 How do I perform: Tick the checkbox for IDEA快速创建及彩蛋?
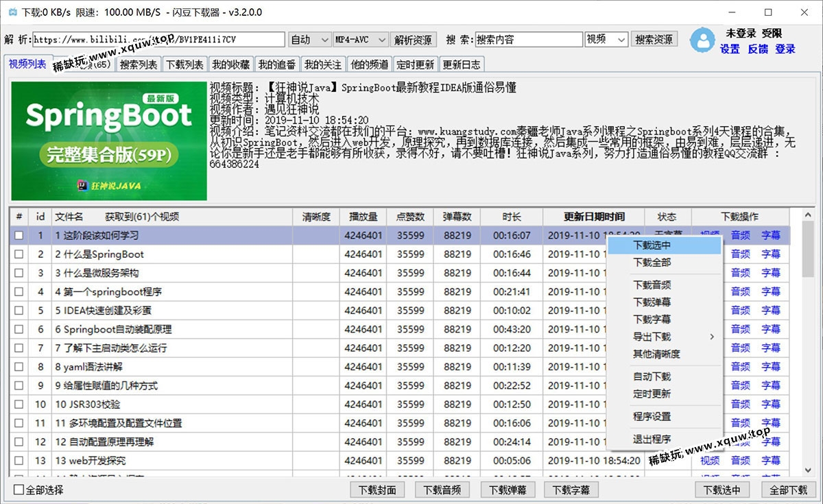pyautogui.click(x=19, y=311)
